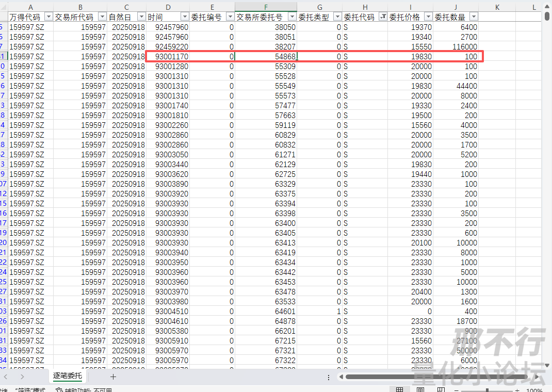Open the 委托编号 filter dropdown

pyautogui.click(x=230, y=17)
